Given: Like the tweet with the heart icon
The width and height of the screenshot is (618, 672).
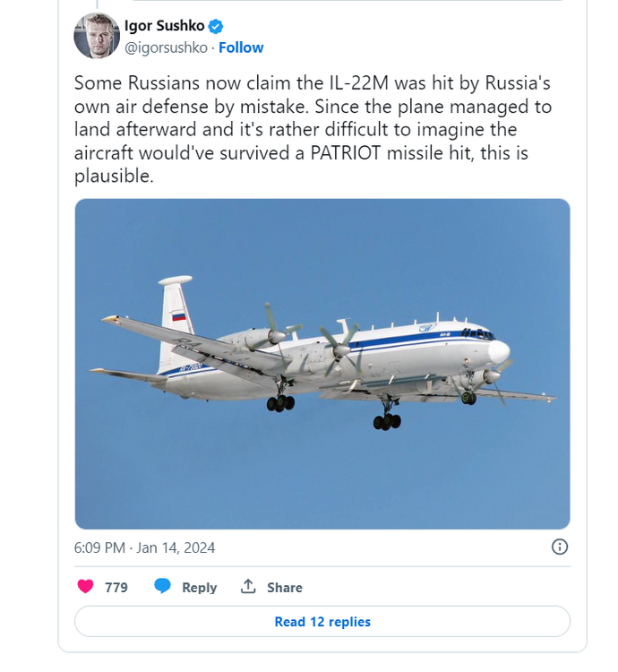Looking at the screenshot, I should click(x=86, y=587).
